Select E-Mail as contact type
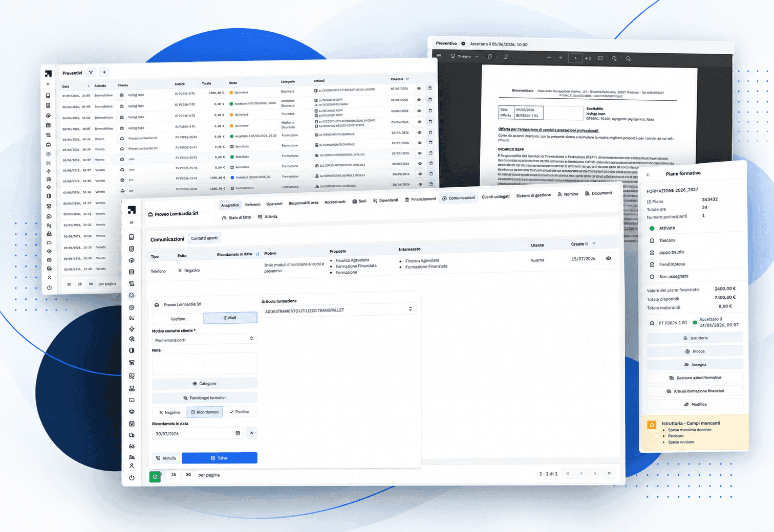 [230, 318]
